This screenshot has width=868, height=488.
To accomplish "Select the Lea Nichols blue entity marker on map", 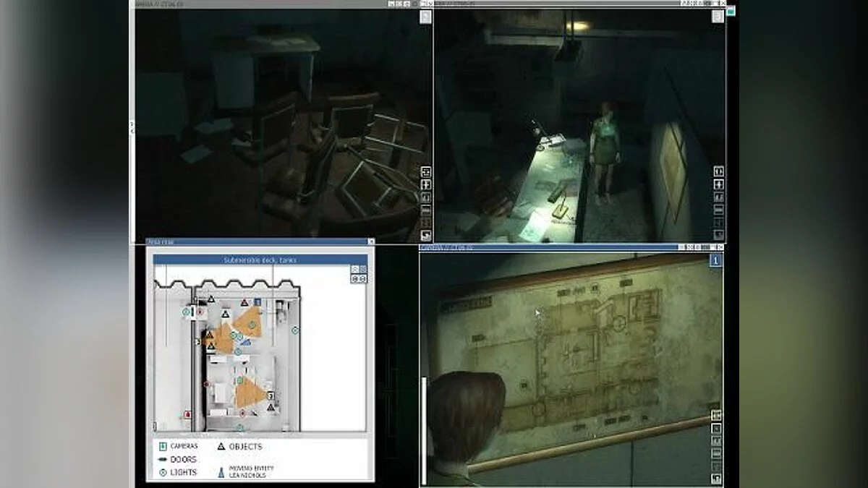I will pyautogui.click(x=247, y=342).
